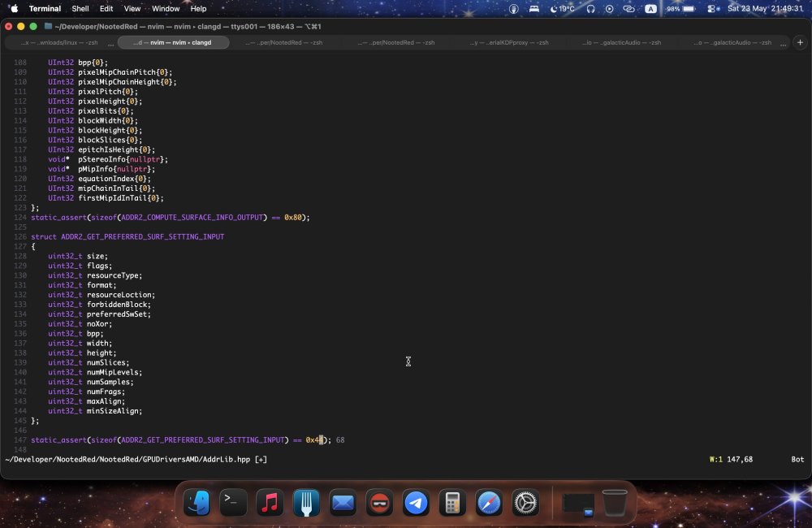Switch to the wnloads/linux zsh tab
The width and height of the screenshot is (812, 528).
59,42
